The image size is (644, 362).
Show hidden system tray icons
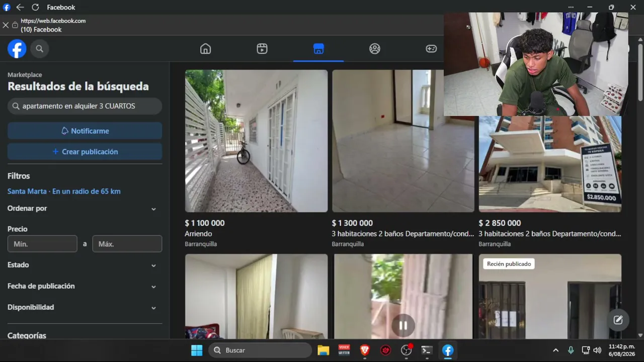[555, 350]
